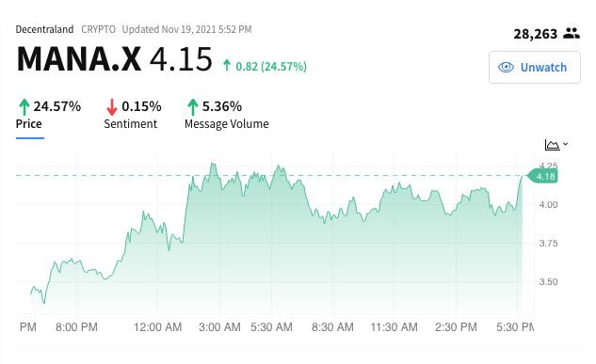Click the green Price up arrow
Screen dimensions: 596x364
click(x=24, y=106)
